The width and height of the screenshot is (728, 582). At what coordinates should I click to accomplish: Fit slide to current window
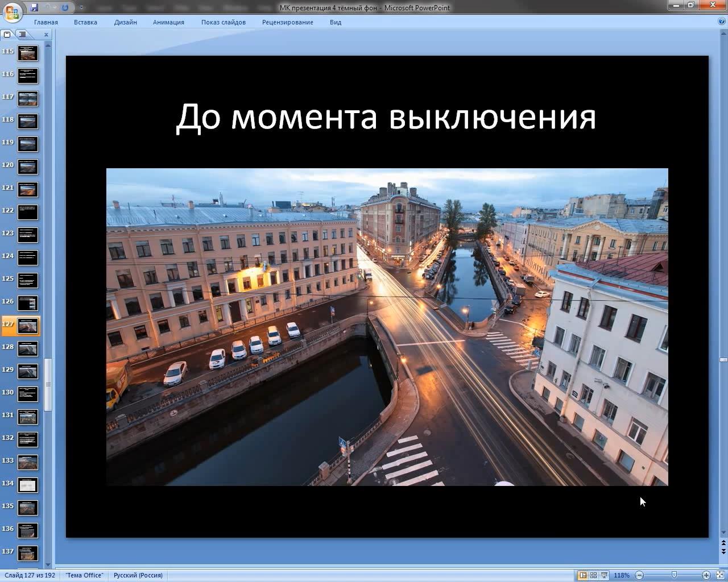point(719,575)
